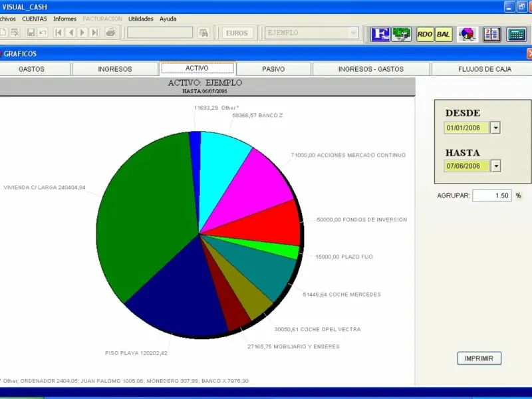
Task: Click the DESDE date field 01/01/2006
Action: point(467,128)
